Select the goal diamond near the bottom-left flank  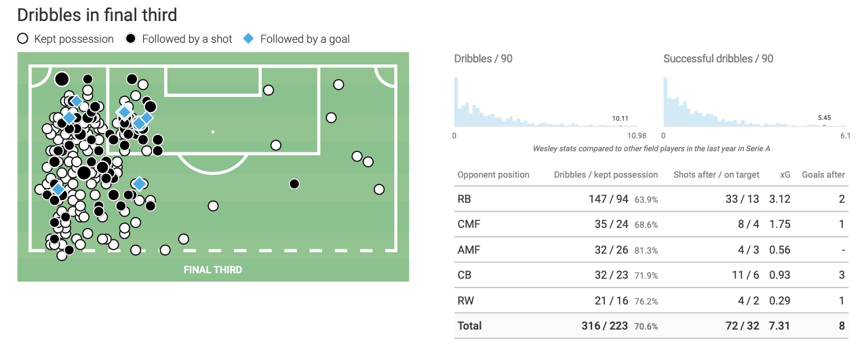pos(58,189)
